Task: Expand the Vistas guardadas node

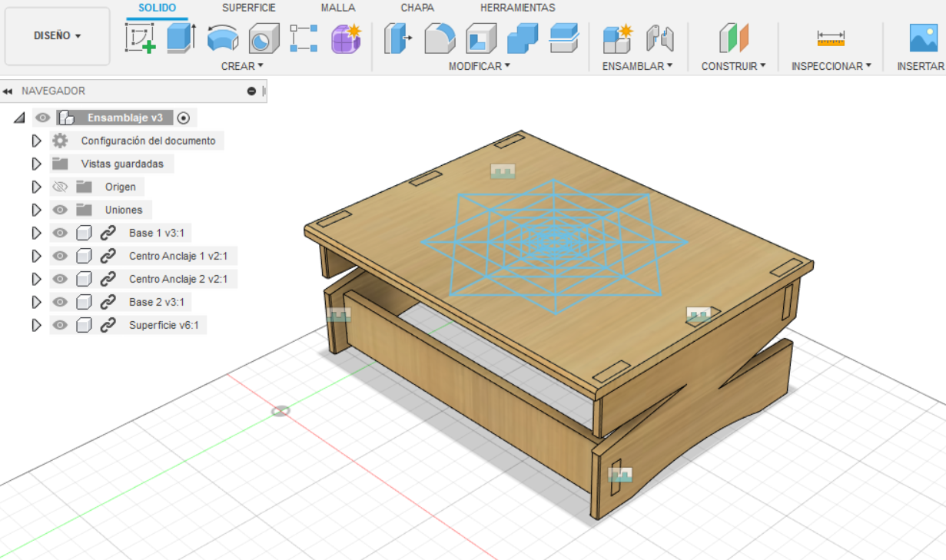Action: pyautogui.click(x=36, y=164)
